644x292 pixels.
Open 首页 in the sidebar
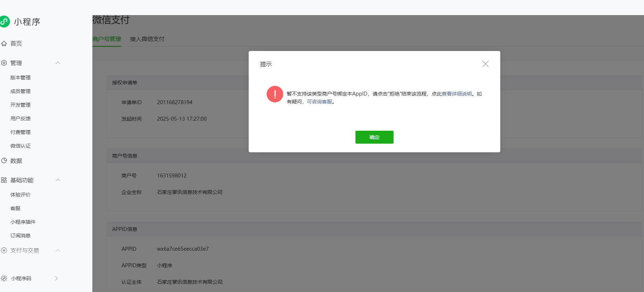tap(16, 43)
